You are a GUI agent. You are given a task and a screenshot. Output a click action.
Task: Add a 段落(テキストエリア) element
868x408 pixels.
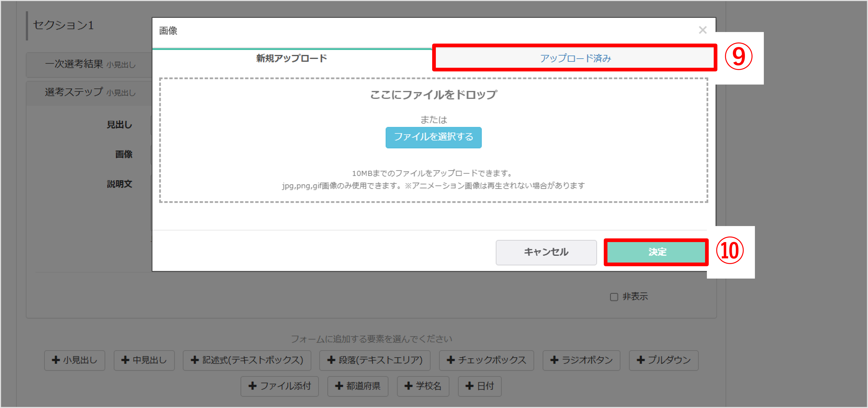pos(375,360)
